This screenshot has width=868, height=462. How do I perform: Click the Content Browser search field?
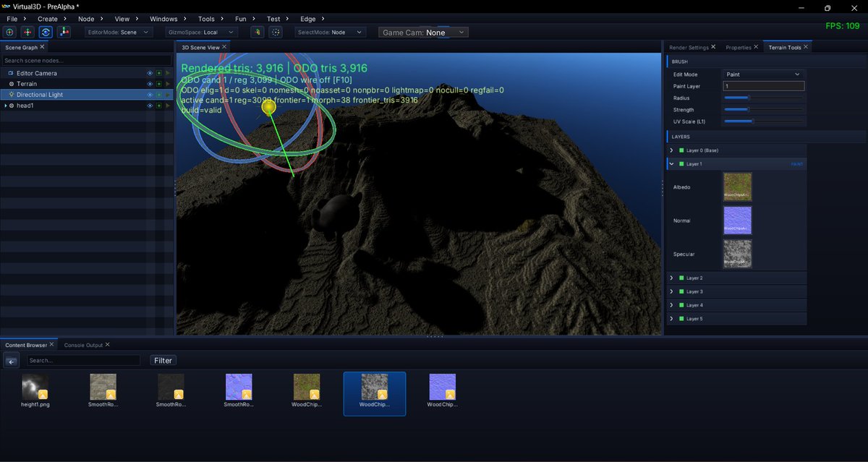tap(83, 360)
